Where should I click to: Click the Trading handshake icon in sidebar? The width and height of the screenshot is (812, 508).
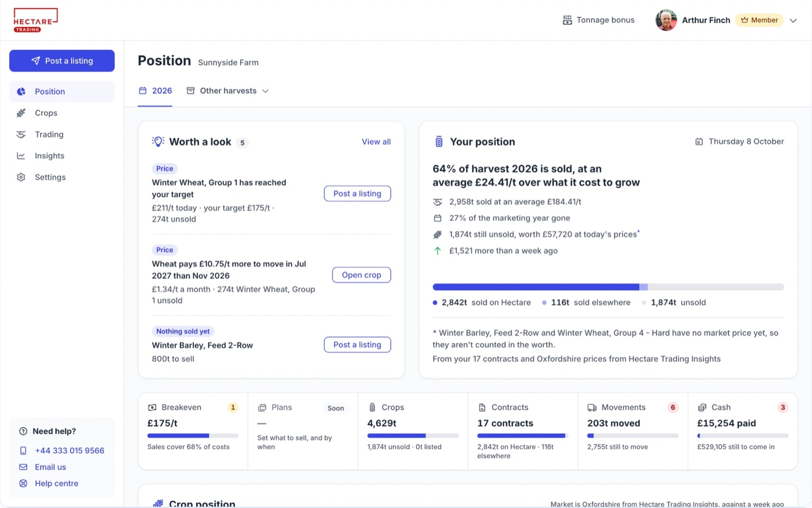21,134
